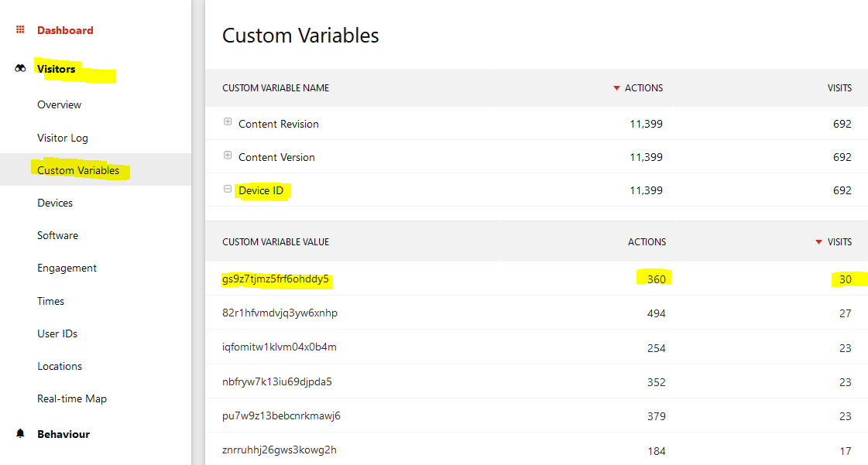
Task: Open the Real-time Map page
Action: (72, 398)
